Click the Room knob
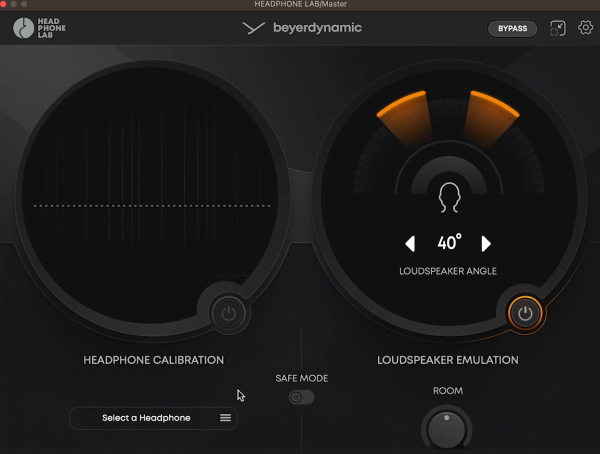 coord(447,430)
